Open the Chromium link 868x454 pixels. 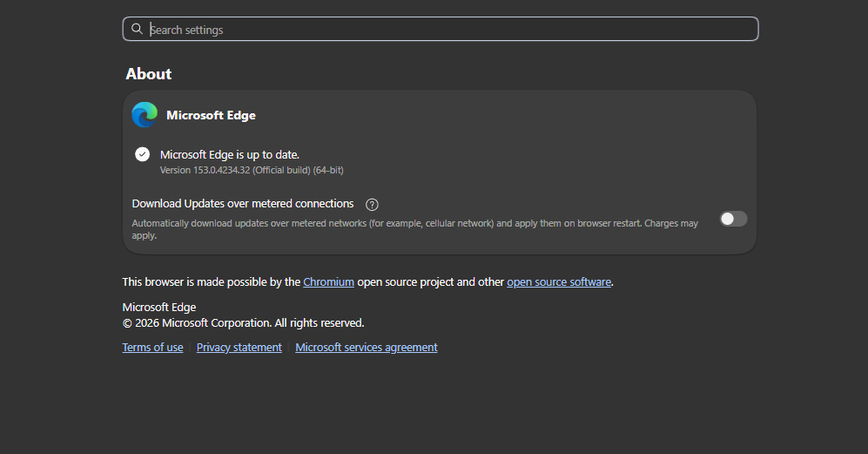pos(328,282)
